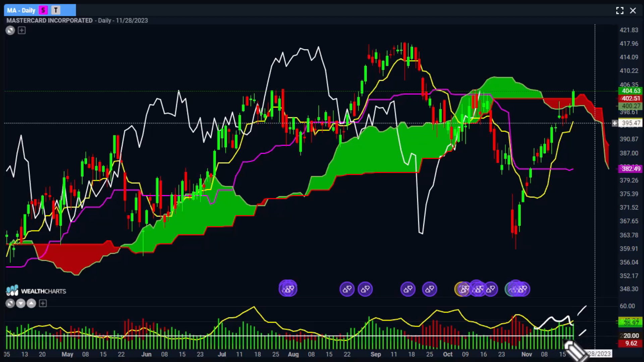The image size is (644, 362).
Task: Click the Oct label on the date axis
Action: point(448,354)
